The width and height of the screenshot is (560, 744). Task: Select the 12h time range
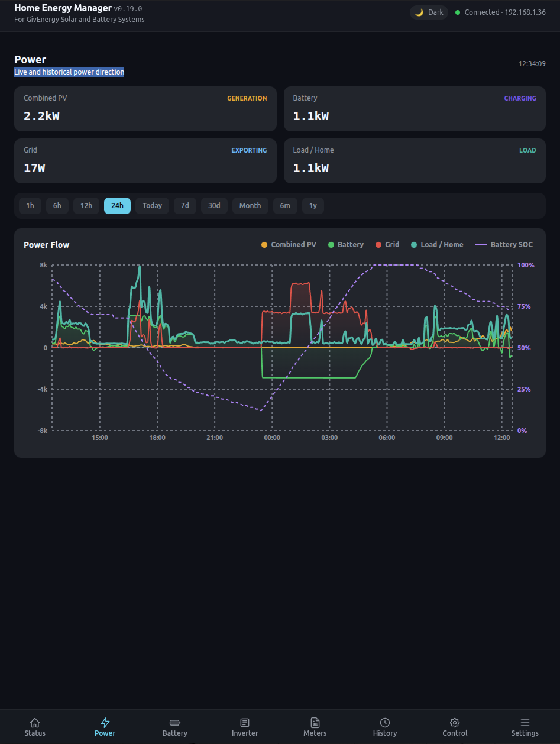pyautogui.click(x=86, y=206)
